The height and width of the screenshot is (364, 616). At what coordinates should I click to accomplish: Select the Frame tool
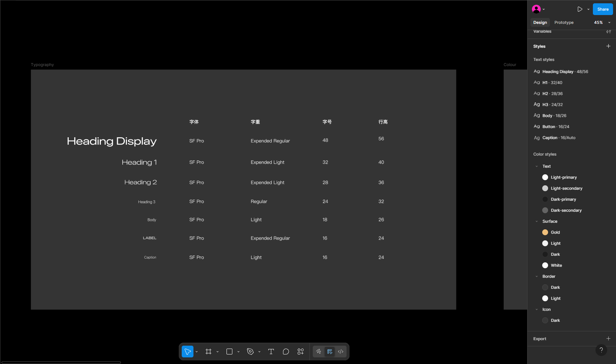click(209, 352)
